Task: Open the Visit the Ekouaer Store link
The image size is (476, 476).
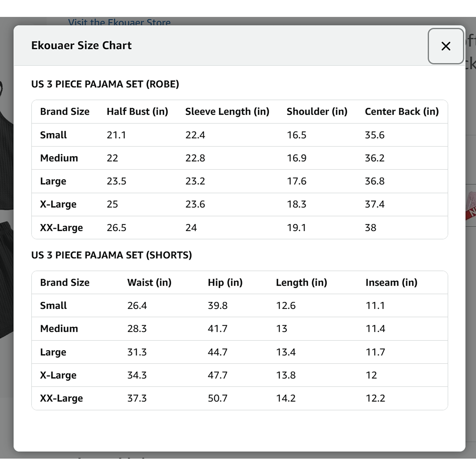Action: 119,22
